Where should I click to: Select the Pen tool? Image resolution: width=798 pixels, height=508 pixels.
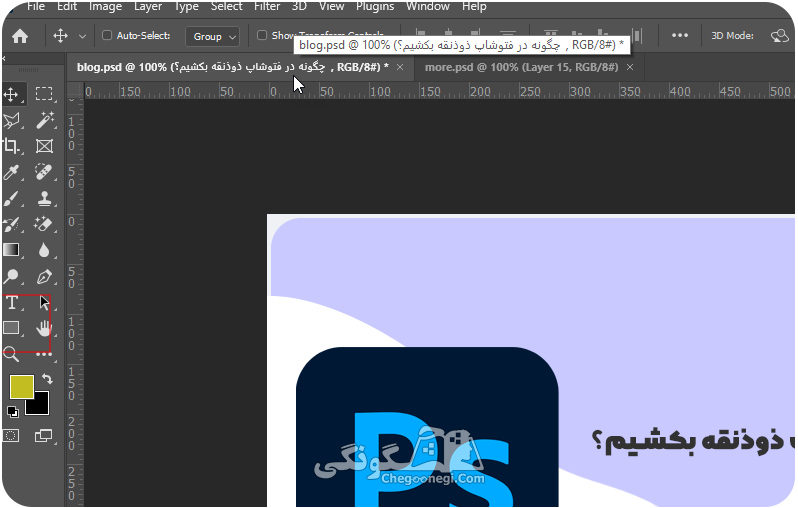pyautogui.click(x=44, y=276)
